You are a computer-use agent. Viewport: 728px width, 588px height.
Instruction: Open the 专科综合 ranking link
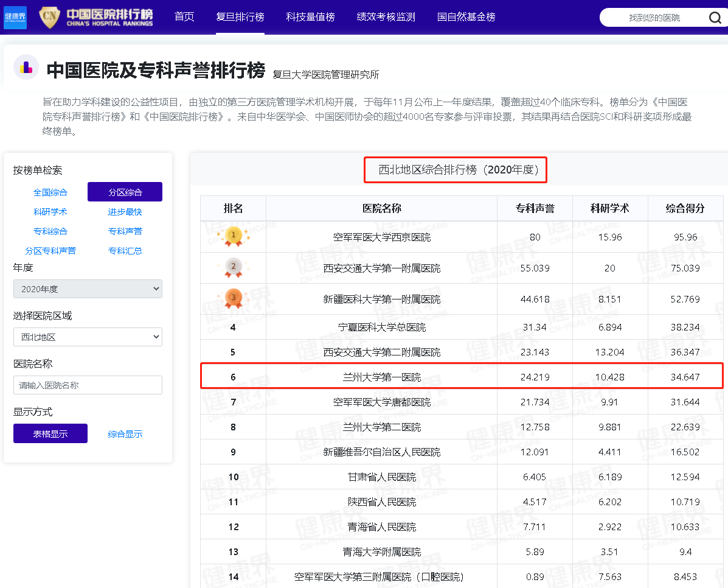(50, 231)
